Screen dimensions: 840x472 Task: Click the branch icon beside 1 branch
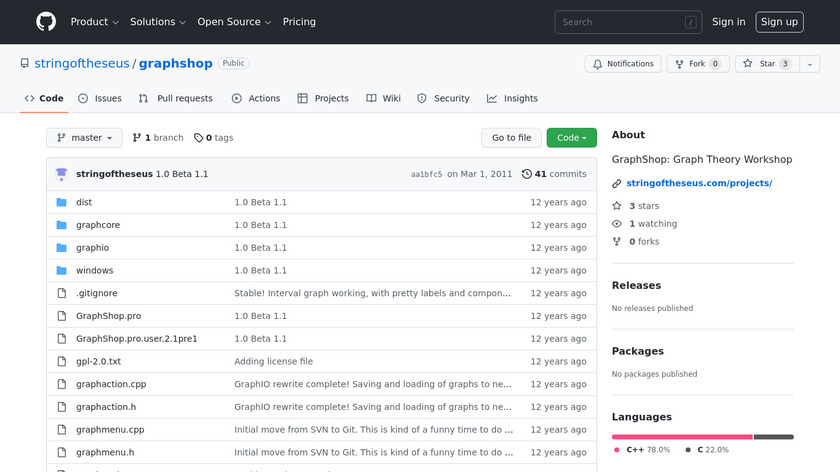tap(137, 138)
